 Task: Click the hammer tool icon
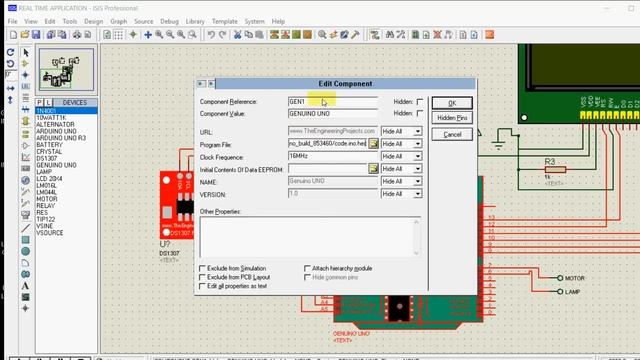pos(355,35)
